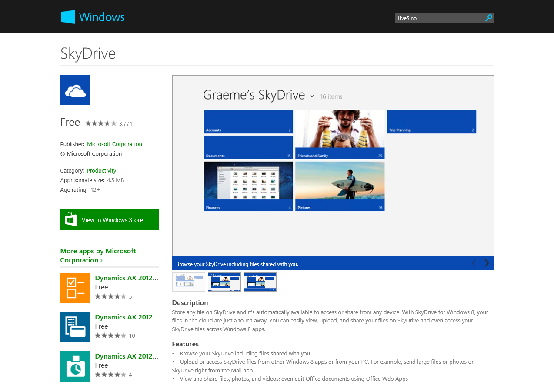Open the orange Dynamics AX checklist app icon

pyautogui.click(x=75, y=288)
